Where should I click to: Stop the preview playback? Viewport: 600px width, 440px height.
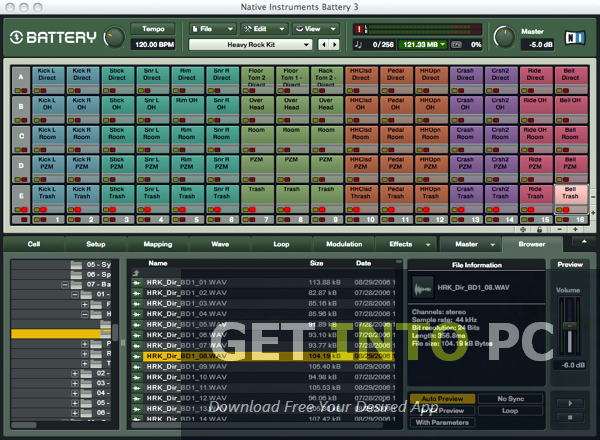(x=570, y=417)
